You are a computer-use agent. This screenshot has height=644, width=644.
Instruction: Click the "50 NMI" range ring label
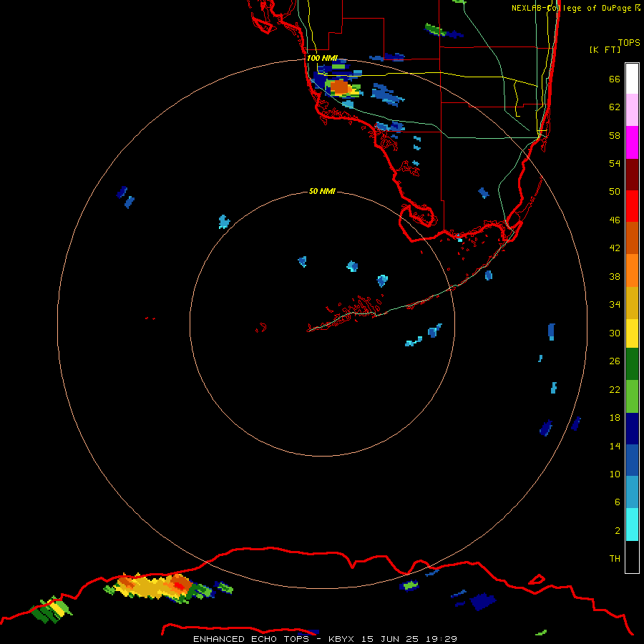tap(322, 191)
